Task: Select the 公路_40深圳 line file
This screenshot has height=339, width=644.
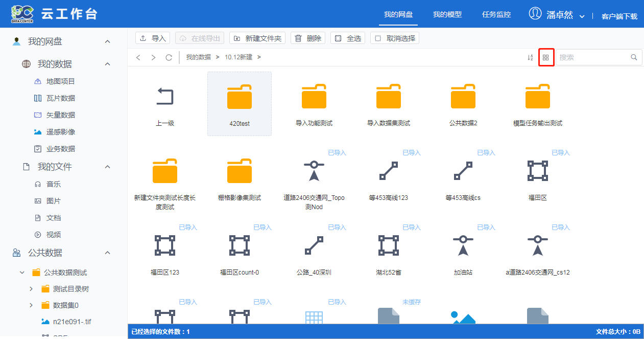Action: click(314, 245)
